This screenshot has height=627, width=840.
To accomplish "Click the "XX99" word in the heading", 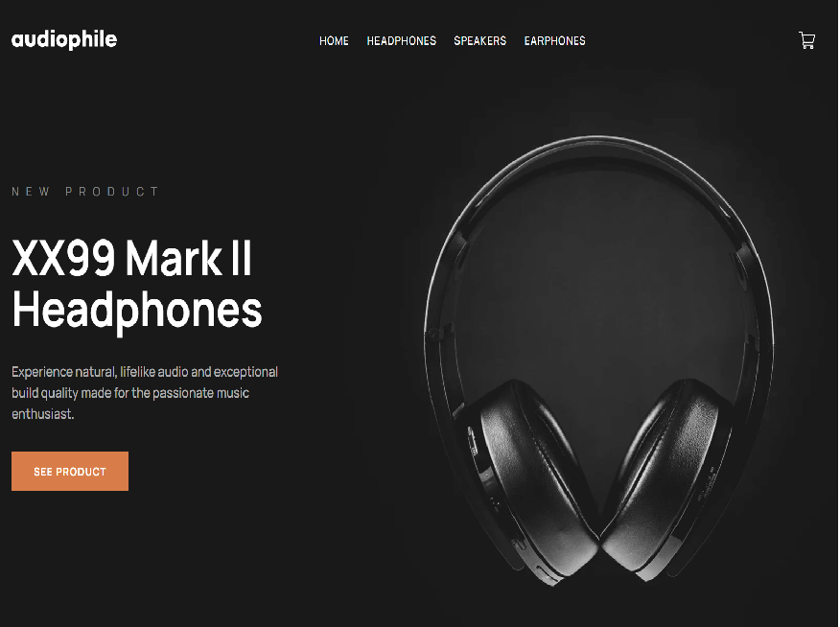I will pyautogui.click(x=63, y=259).
